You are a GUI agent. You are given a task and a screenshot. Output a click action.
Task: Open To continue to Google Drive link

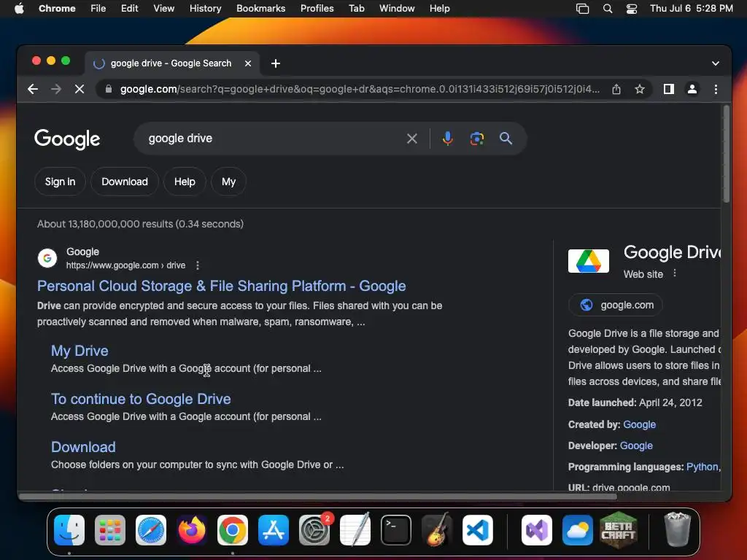coord(141,399)
